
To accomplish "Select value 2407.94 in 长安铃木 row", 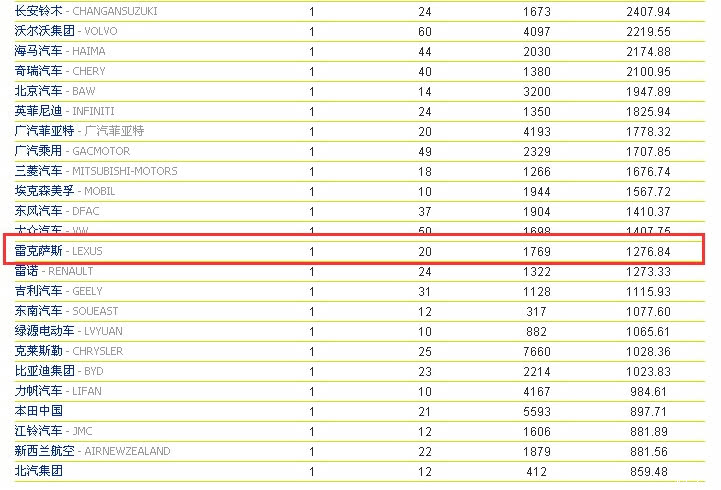I will pos(648,11).
